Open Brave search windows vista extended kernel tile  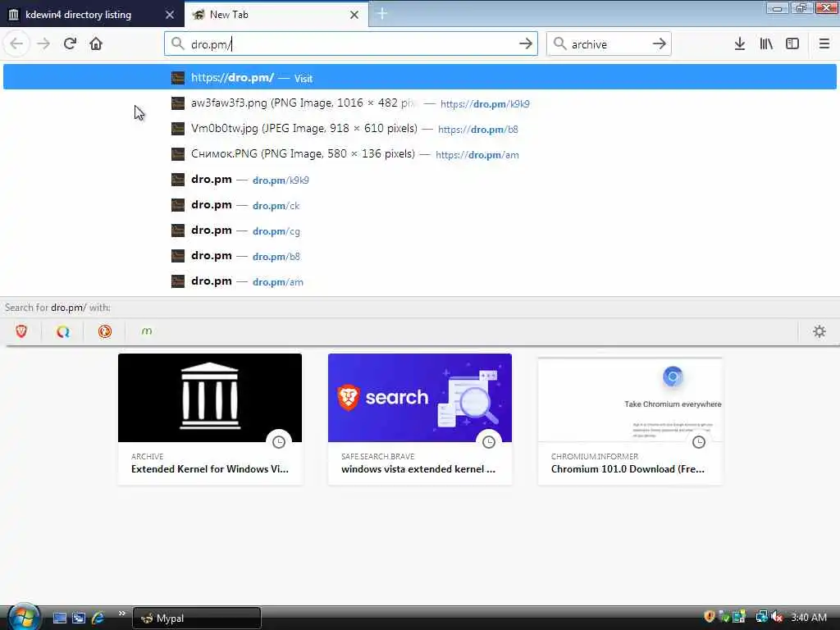420,419
